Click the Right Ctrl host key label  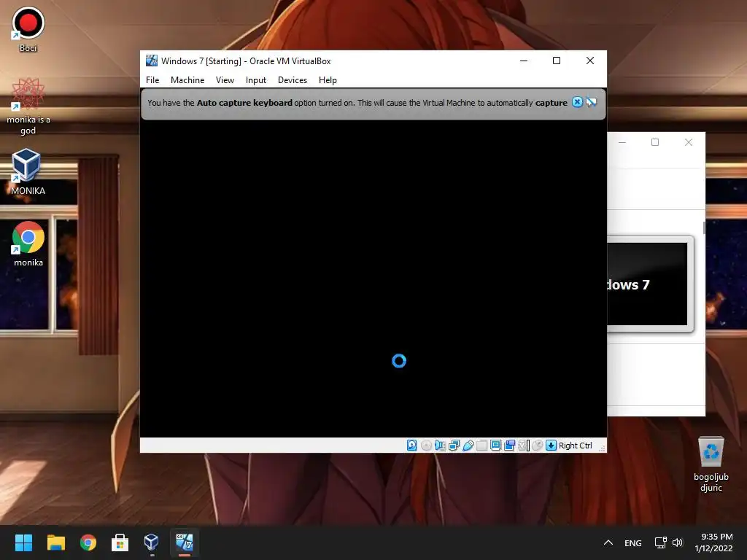(575, 446)
